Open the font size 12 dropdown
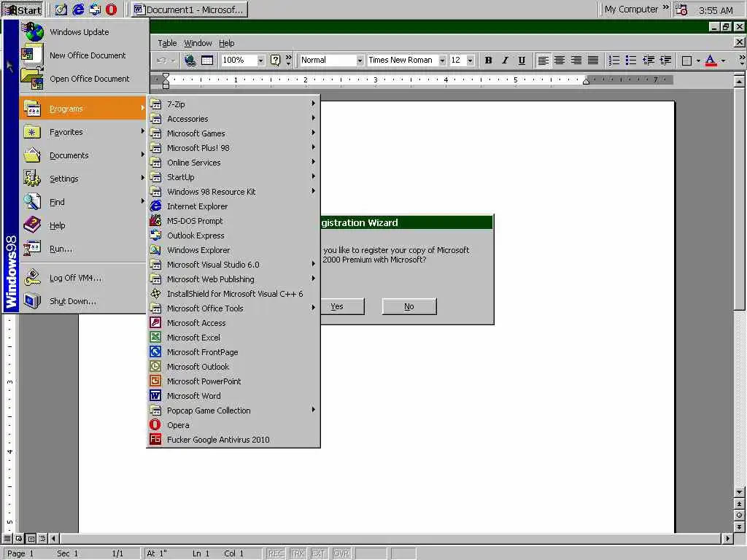 471,61
